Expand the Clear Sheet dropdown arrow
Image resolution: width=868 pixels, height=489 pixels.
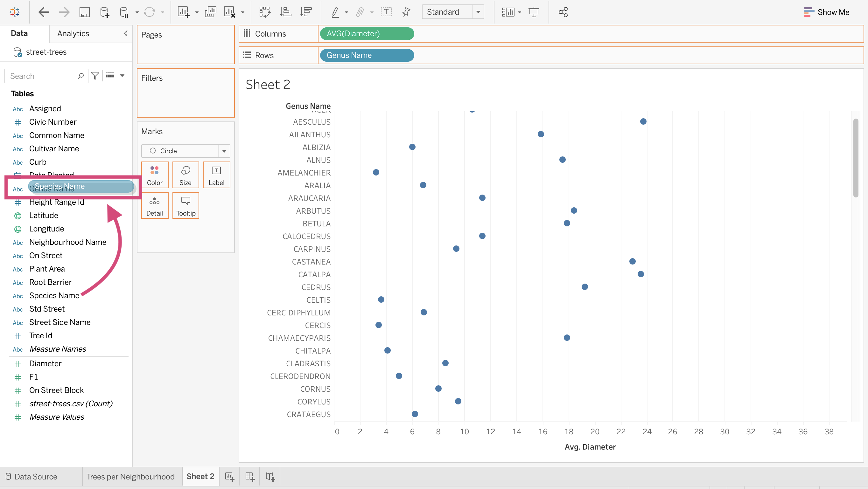[242, 12]
